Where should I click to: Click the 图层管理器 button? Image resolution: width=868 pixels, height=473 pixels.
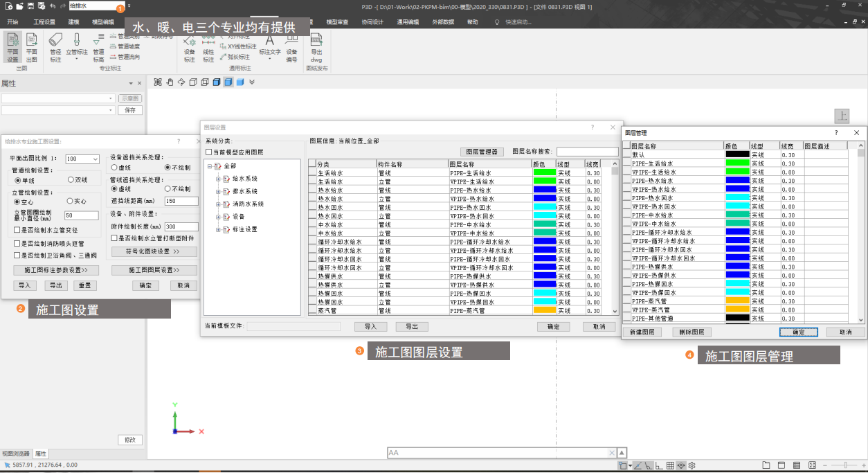(481, 151)
